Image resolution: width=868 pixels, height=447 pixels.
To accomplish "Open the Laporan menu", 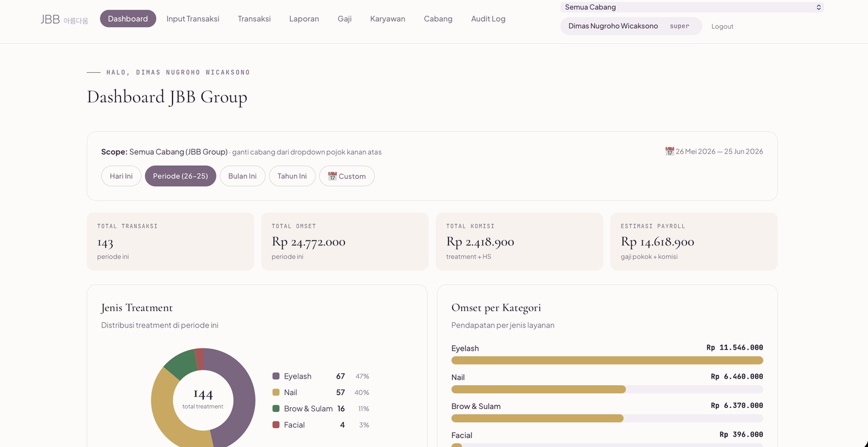I will [304, 19].
